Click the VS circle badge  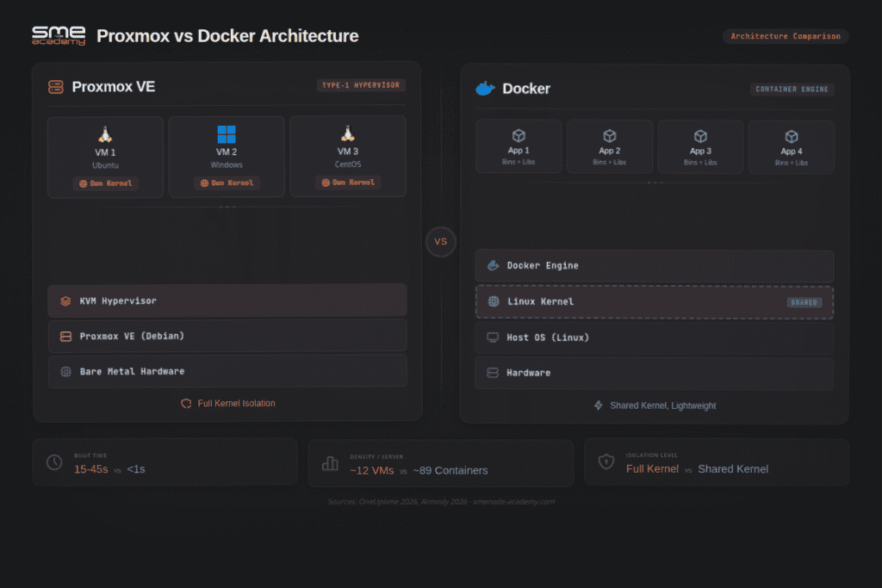tap(441, 242)
